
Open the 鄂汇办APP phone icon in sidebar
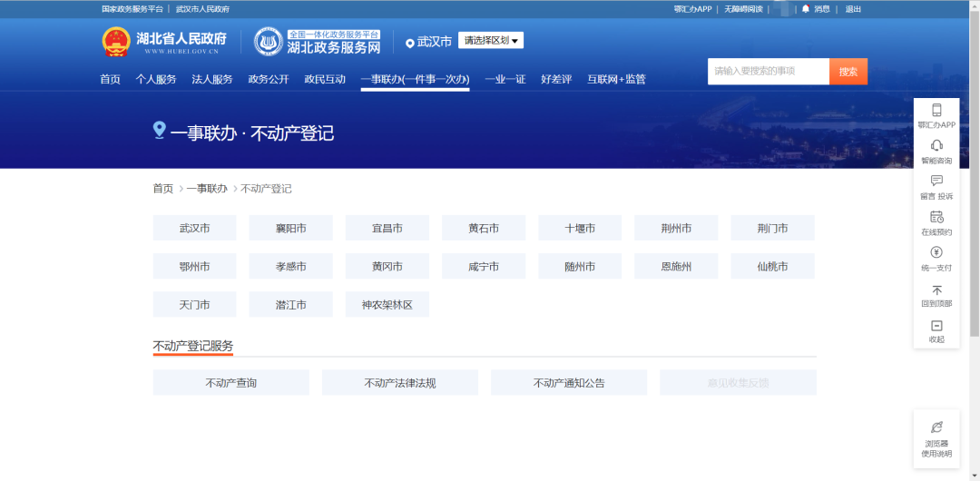click(936, 111)
